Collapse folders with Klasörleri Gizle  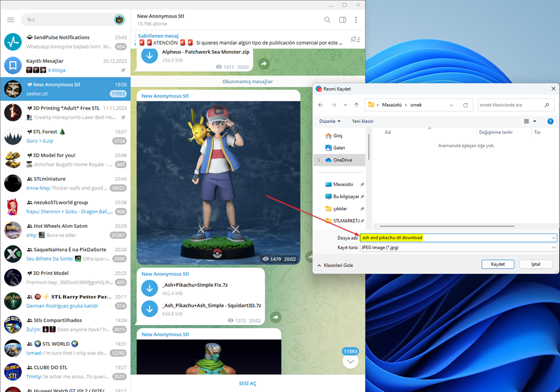point(335,265)
